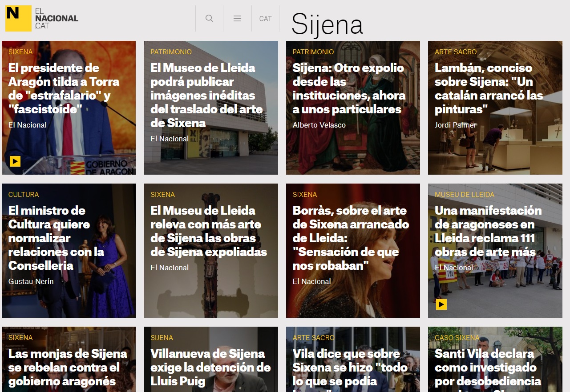Open Lambán conciso sobre Sijena article
This screenshot has width=570, height=392.
tap(489, 88)
